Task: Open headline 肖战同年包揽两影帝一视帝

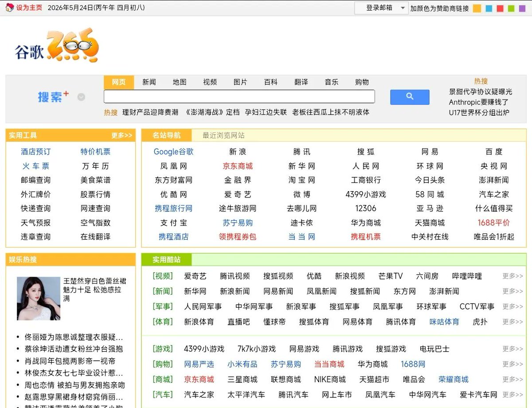Action: pos(70,361)
